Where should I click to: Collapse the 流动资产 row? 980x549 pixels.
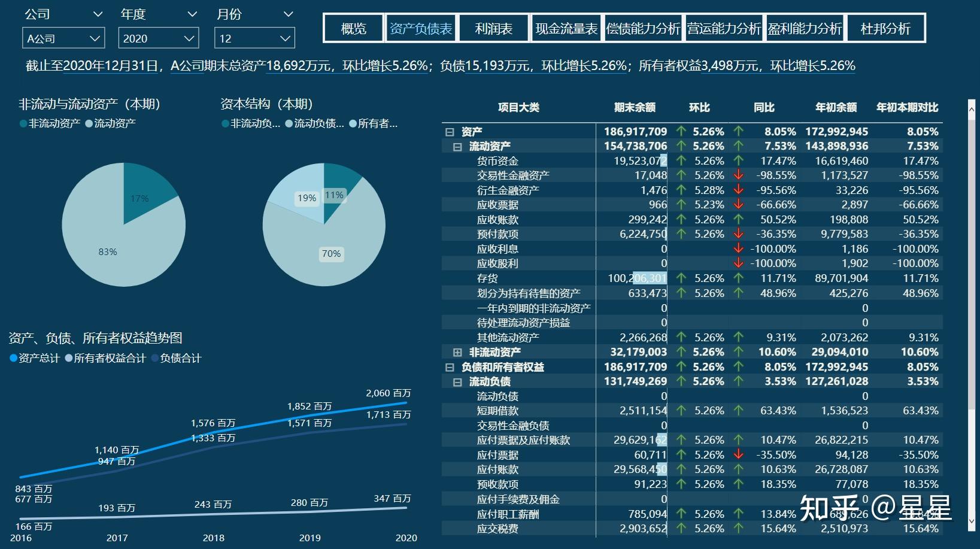pyautogui.click(x=457, y=147)
